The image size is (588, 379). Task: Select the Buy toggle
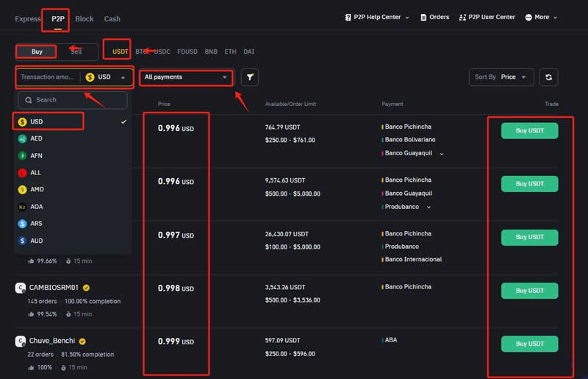[36, 52]
